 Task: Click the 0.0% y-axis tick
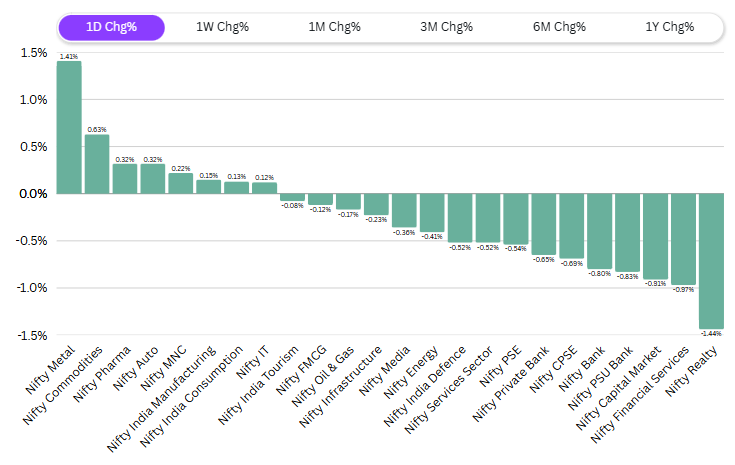pyautogui.click(x=33, y=194)
